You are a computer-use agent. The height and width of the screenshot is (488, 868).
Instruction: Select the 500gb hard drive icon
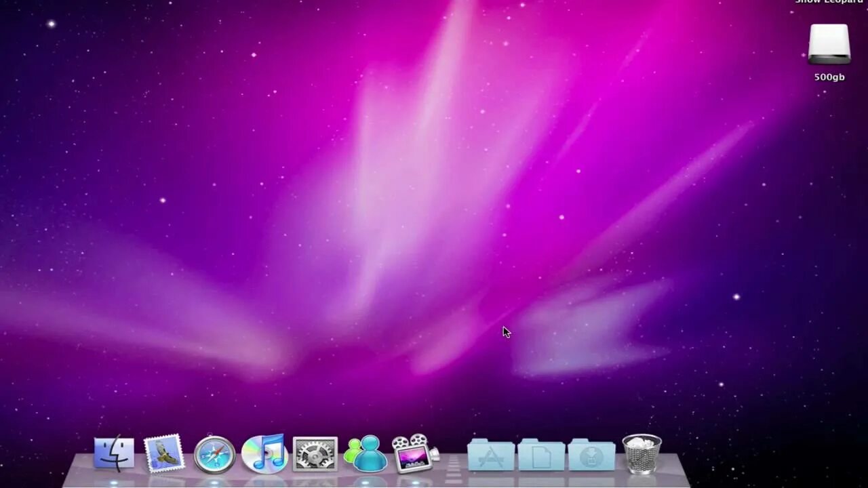(829, 44)
